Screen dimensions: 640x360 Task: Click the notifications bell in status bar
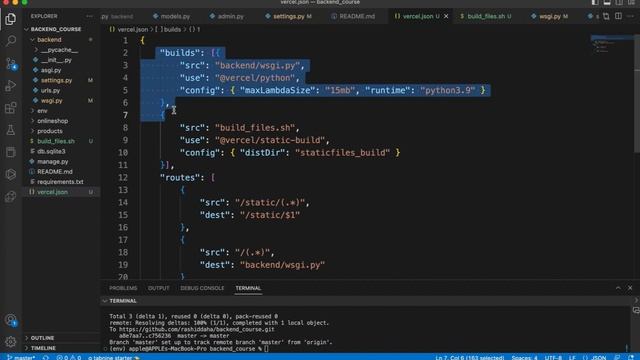click(631, 358)
